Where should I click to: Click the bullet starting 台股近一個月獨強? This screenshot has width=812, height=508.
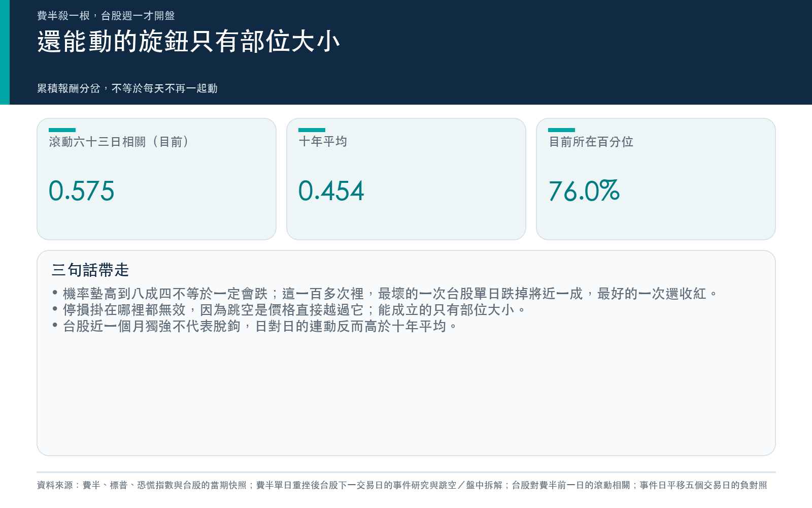255,326
